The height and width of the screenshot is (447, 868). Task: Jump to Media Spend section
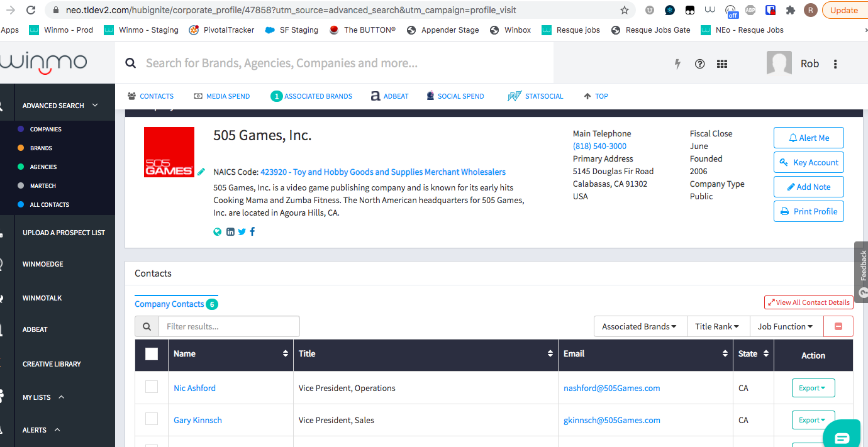222,96
